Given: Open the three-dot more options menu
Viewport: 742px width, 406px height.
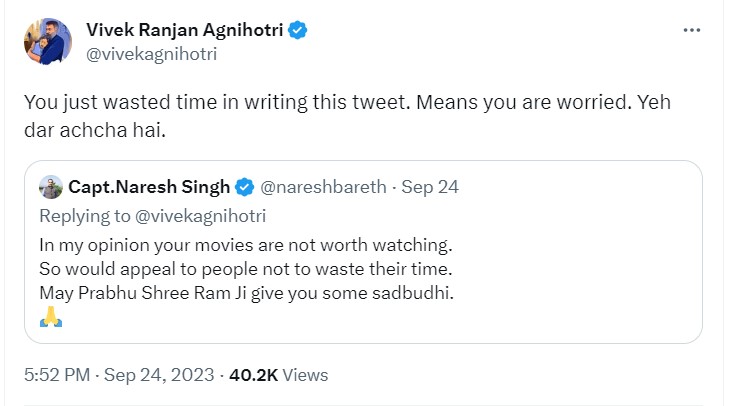Looking at the screenshot, I should click(691, 31).
